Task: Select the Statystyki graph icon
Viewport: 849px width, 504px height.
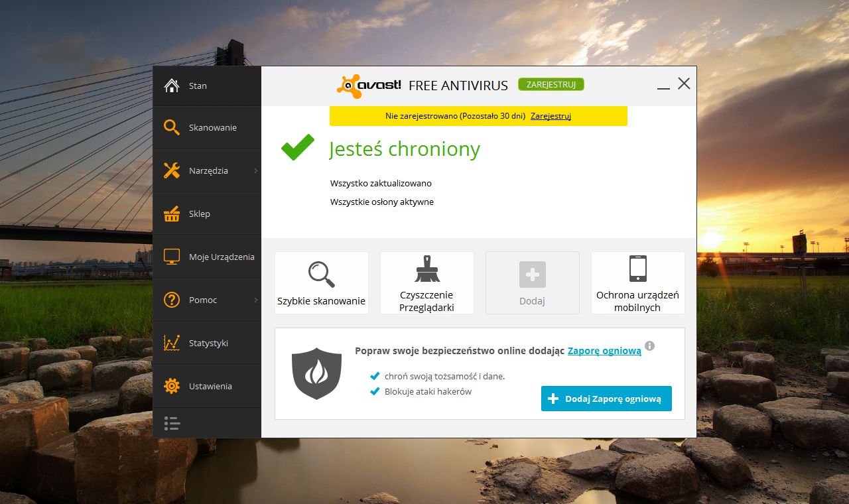Action: [172, 343]
